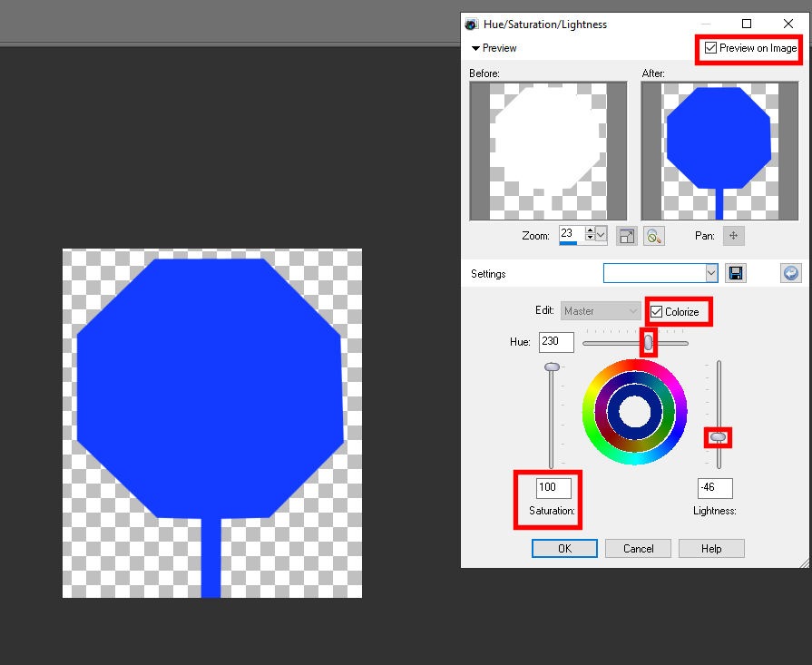The image size is (812, 665).
Task: Open the Zoom dropdown arrow
Action: [x=601, y=235]
